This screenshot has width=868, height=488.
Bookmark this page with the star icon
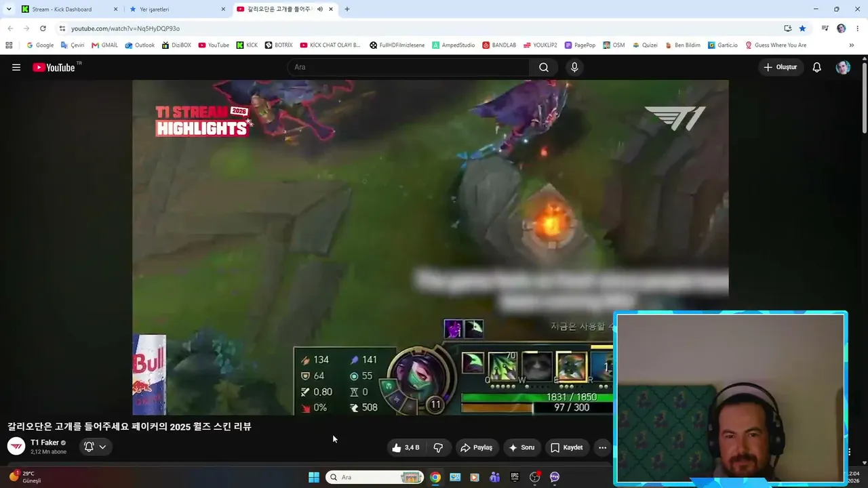click(x=802, y=28)
